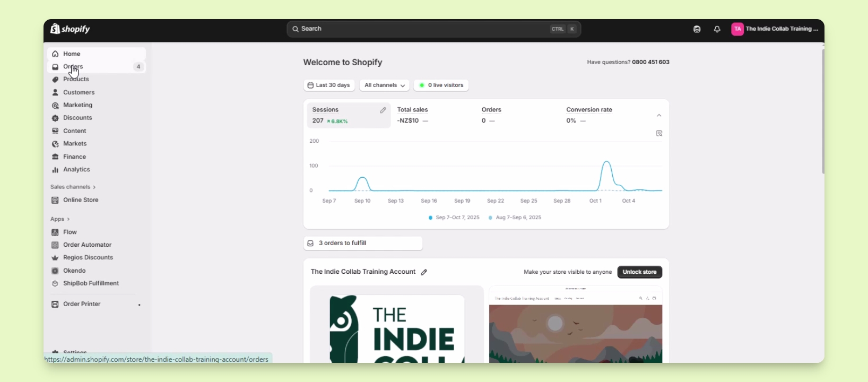Open the Regios Discounts crown icon
The image size is (868, 382).
click(x=55, y=258)
